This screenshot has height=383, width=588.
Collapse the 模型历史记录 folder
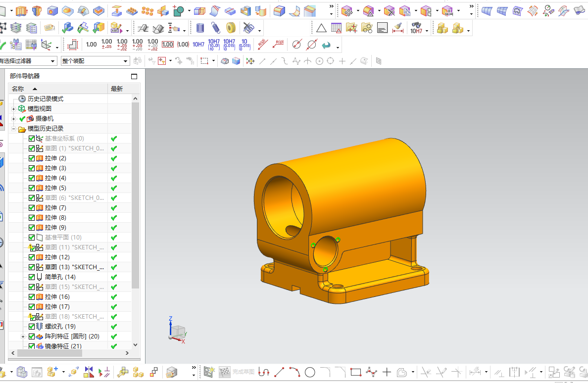click(x=13, y=129)
